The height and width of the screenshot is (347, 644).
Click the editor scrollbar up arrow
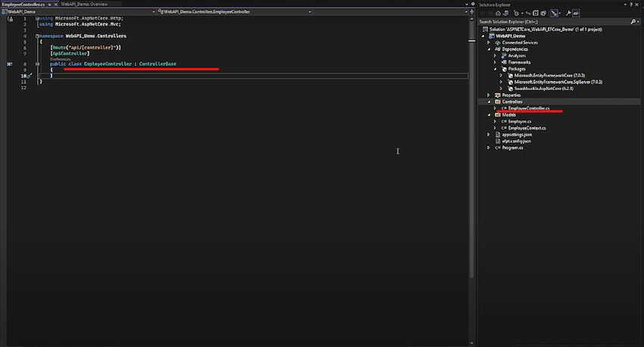[x=471, y=19]
